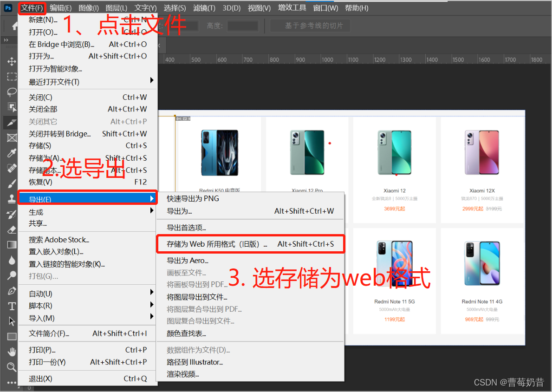Open the 帮助(H) menu
This screenshot has height=392, width=552.
[357, 8]
